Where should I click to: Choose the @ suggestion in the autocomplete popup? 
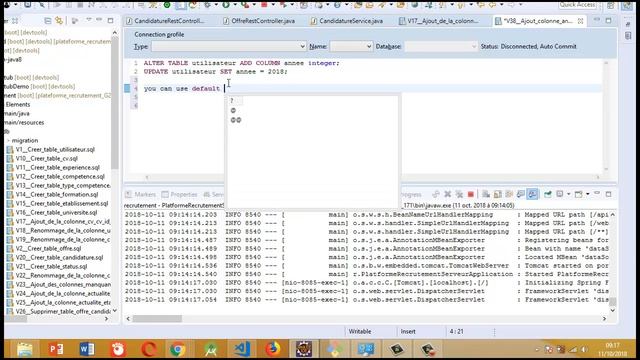point(233,110)
